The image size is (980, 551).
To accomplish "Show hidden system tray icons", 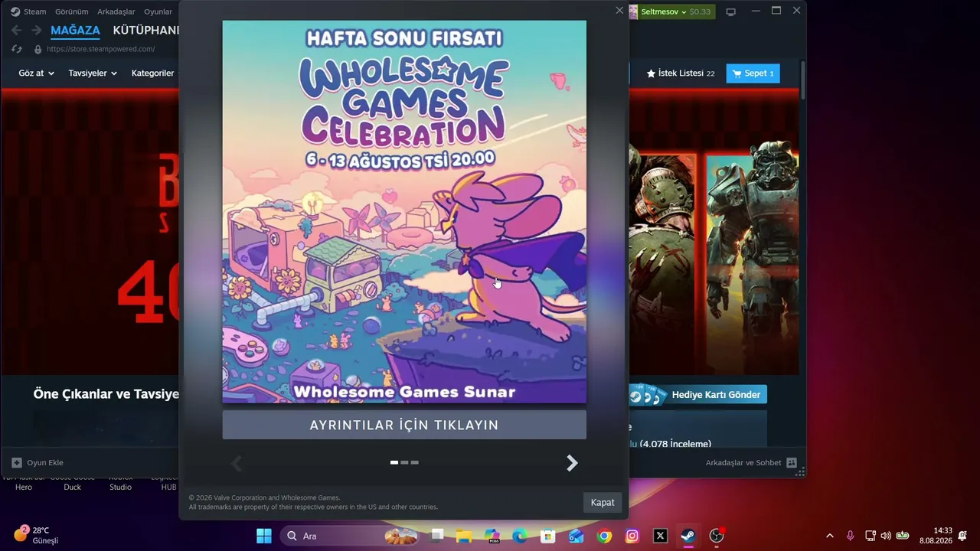I will [829, 536].
